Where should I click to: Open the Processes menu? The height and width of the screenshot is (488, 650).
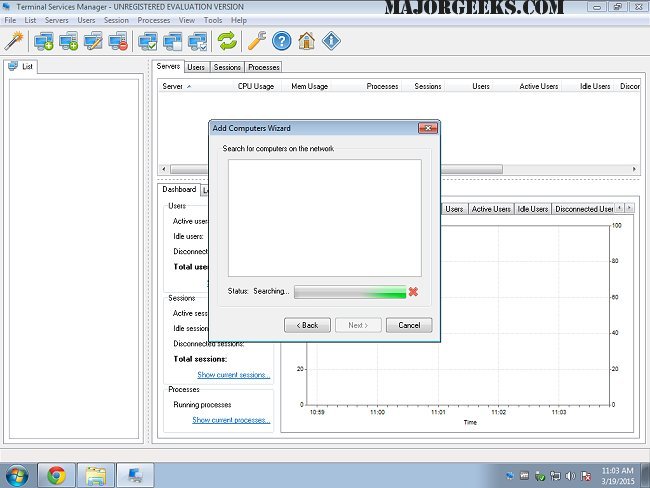pyautogui.click(x=154, y=20)
